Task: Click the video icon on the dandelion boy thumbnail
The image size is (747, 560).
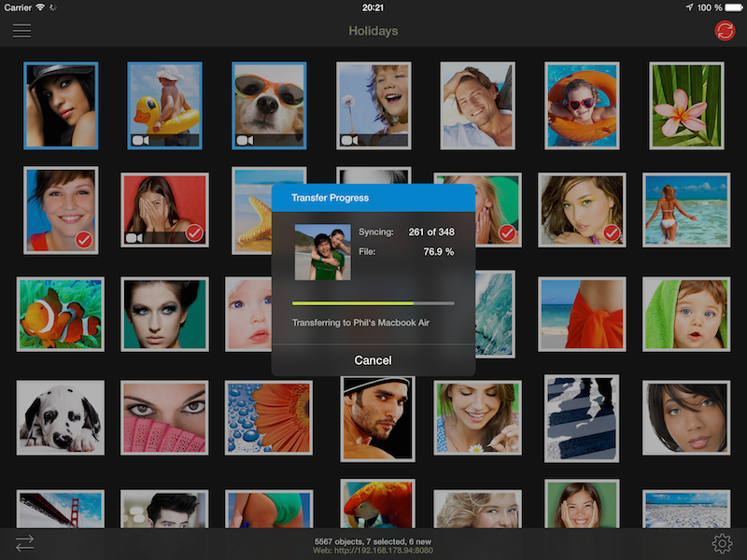Action: [348, 140]
